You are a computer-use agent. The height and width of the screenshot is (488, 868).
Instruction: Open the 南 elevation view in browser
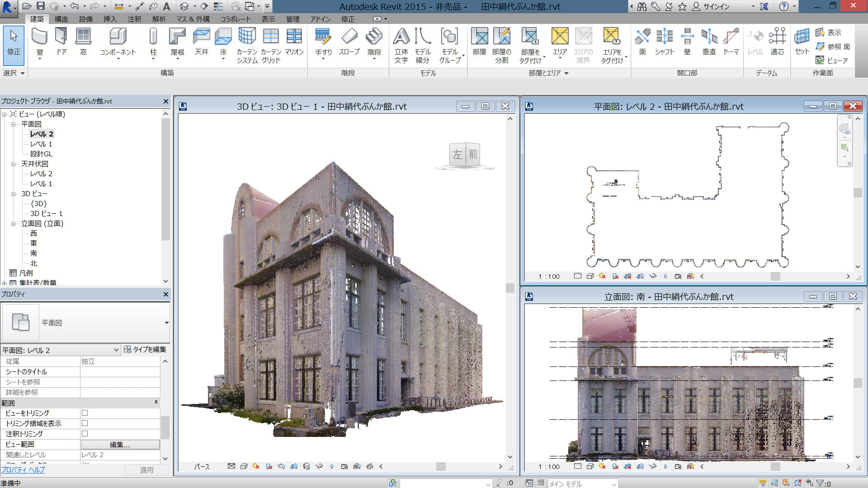click(x=33, y=253)
